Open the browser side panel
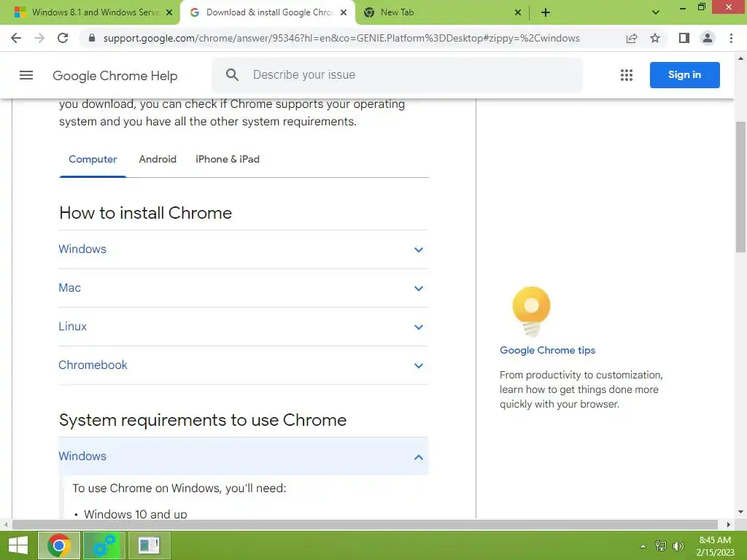 pyautogui.click(x=684, y=38)
